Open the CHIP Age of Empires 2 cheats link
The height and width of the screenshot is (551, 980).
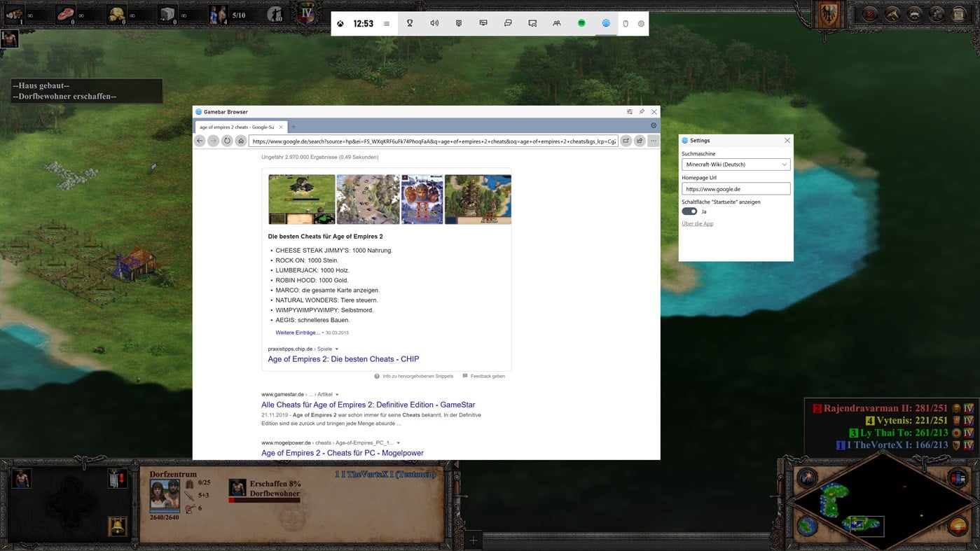coord(343,359)
